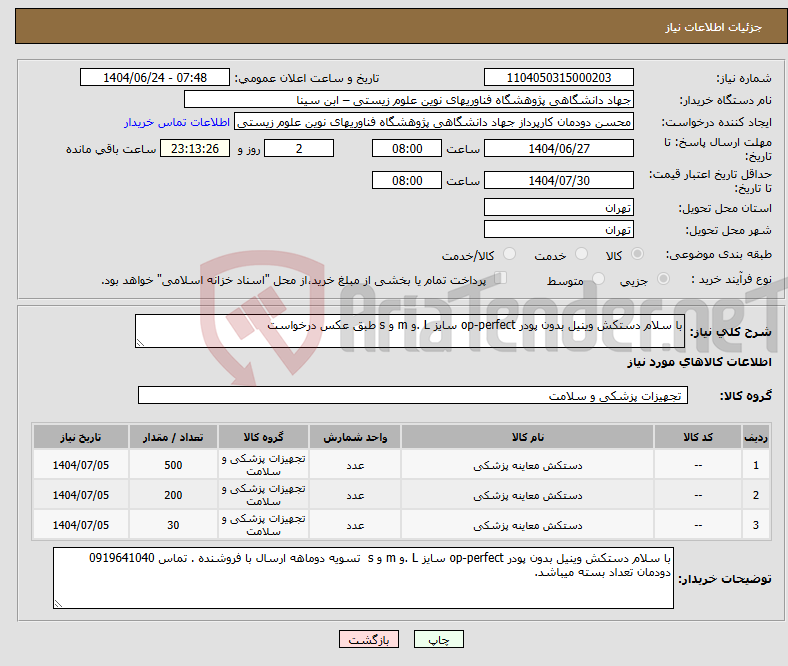Click the گروه کالا table column header

point(263,437)
